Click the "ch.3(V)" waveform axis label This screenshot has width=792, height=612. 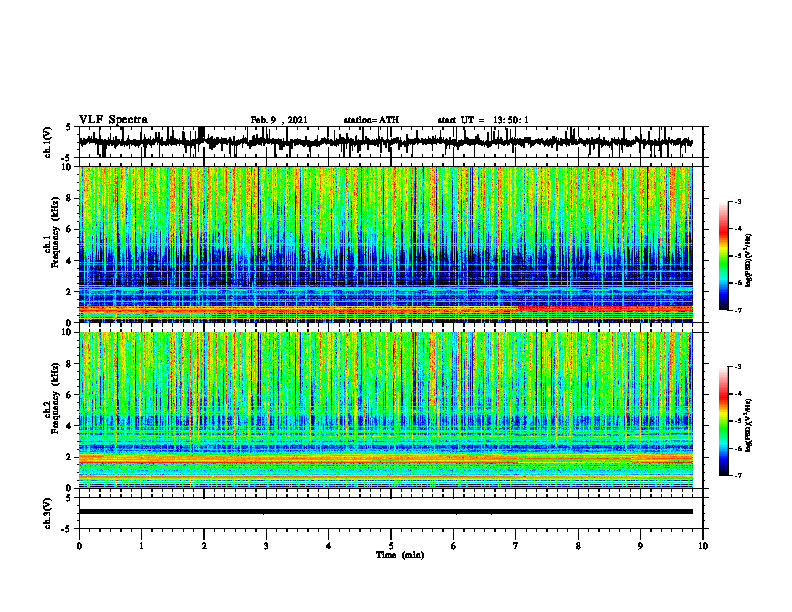pos(48,513)
